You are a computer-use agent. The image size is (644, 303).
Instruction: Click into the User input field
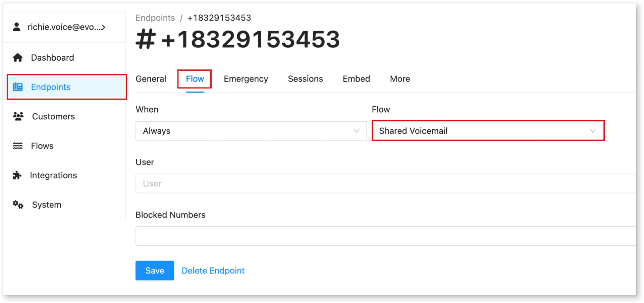click(x=386, y=183)
